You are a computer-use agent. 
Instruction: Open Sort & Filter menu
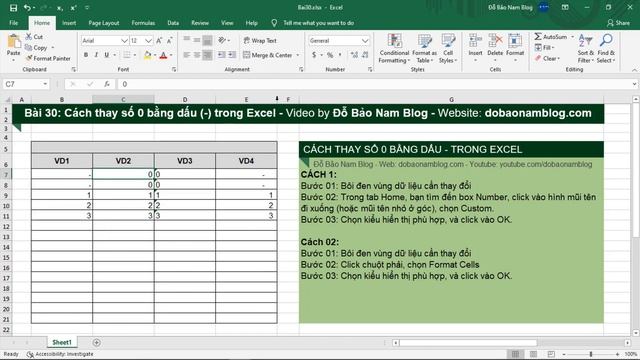585,48
